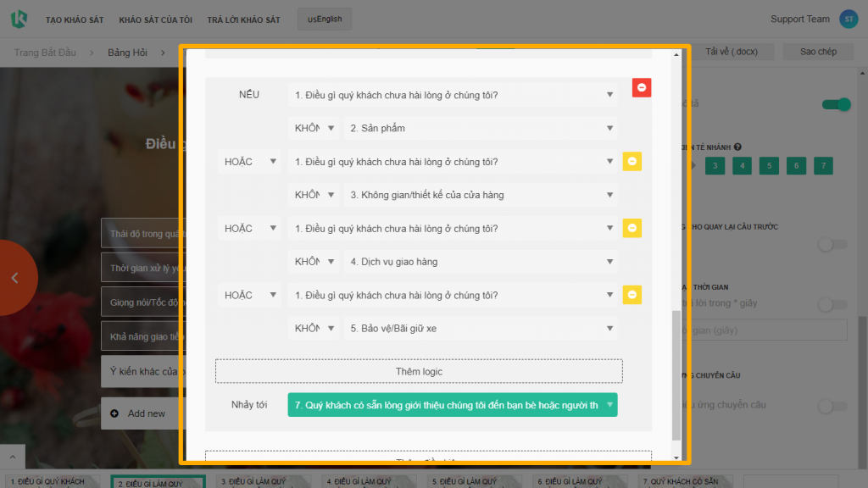Remove the HOẶC condition for Bảo vệ/Bãi giữ xe
The image size is (868, 488).
pos(632,295)
